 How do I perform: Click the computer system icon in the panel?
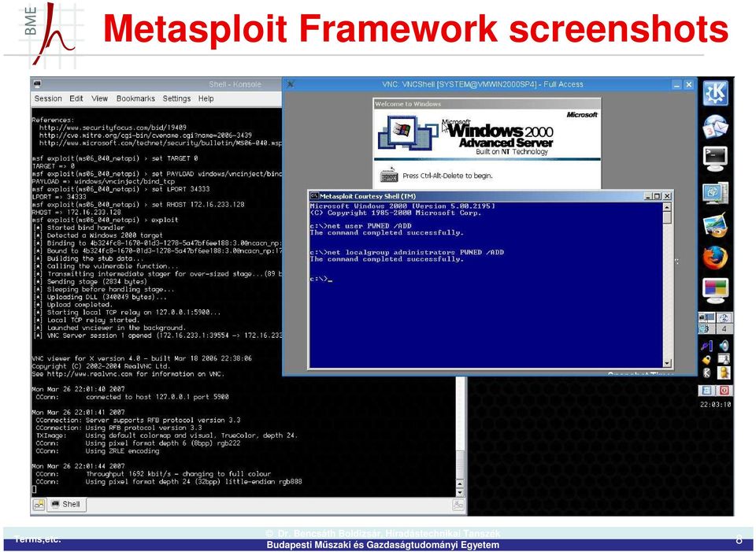click(x=716, y=193)
